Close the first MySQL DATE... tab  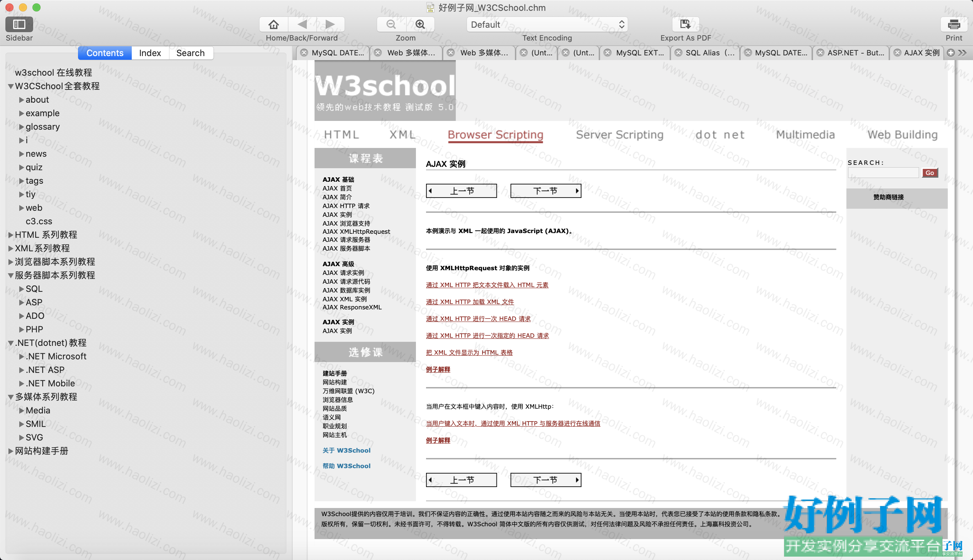[304, 53]
